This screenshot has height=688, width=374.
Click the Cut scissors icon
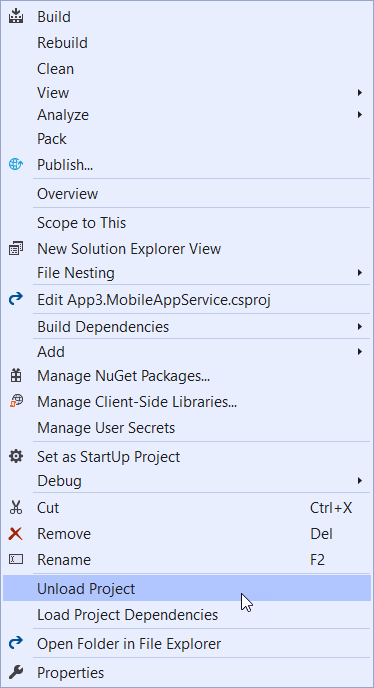(16, 508)
